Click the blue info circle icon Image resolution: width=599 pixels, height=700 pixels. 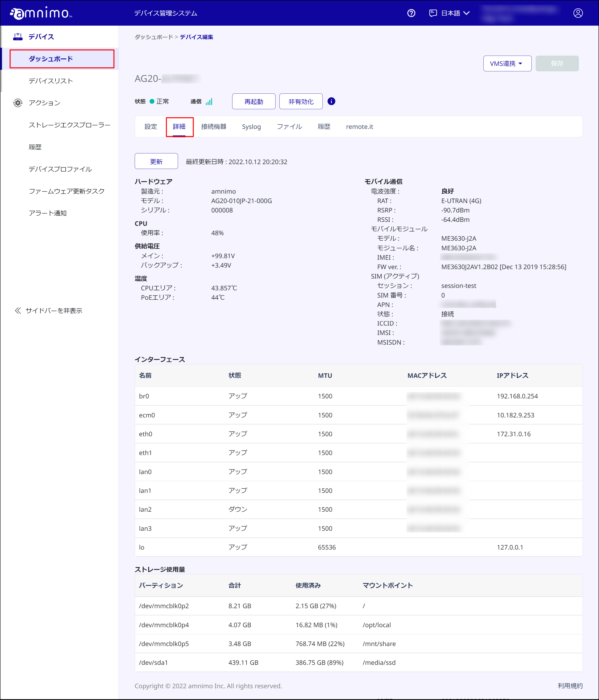click(x=331, y=101)
